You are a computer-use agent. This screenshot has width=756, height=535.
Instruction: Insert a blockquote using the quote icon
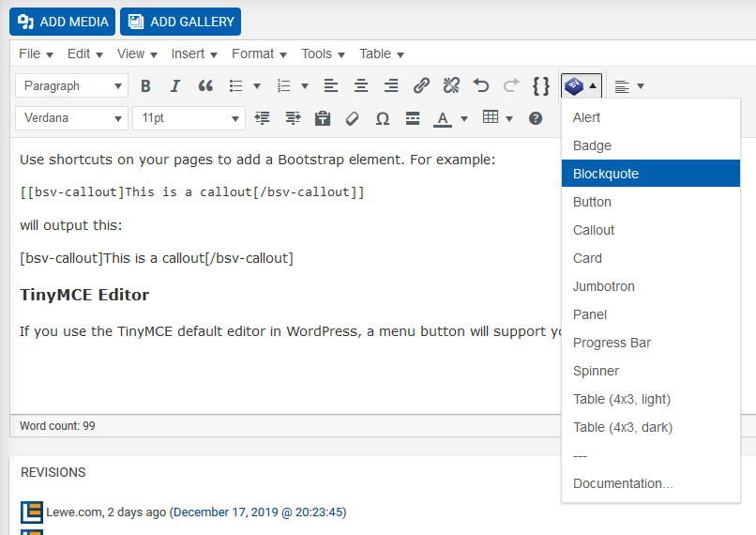[x=205, y=85]
